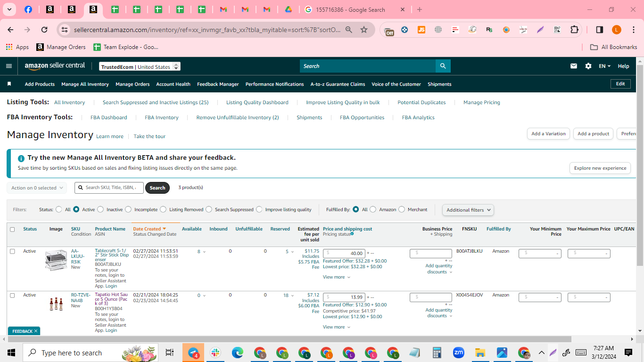Select the Search Suppressed radio button

[x=209, y=210]
